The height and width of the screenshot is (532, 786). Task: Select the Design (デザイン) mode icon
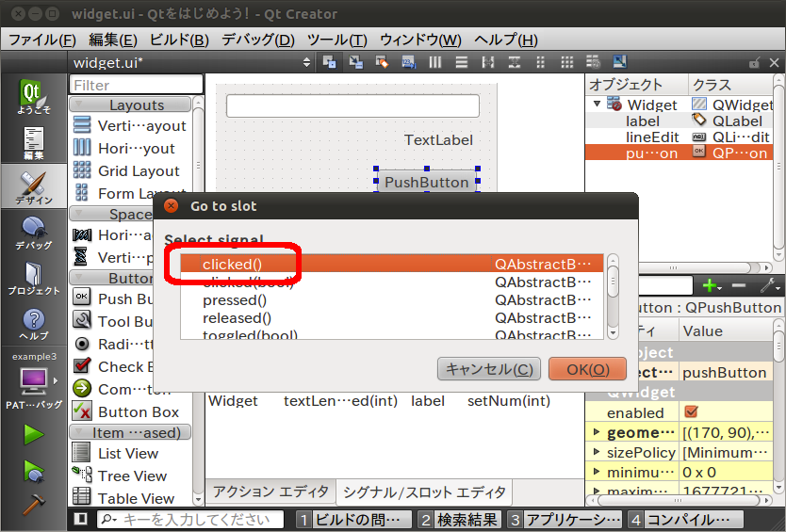click(33, 187)
